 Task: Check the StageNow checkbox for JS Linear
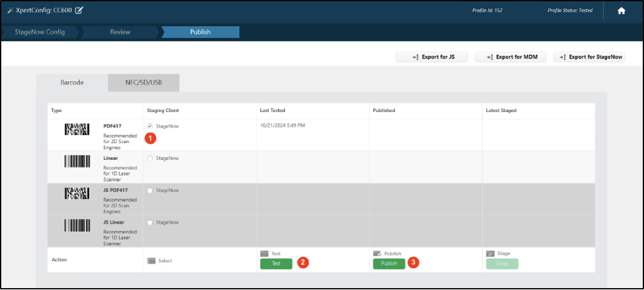tap(149, 222)
